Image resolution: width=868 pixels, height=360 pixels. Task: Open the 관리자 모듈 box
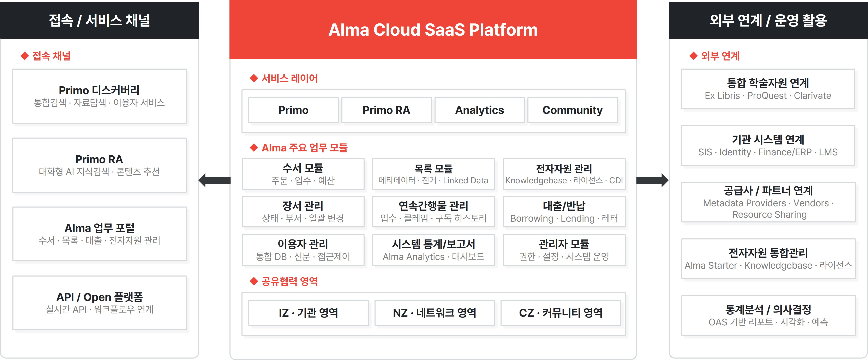tap(564, 250)
